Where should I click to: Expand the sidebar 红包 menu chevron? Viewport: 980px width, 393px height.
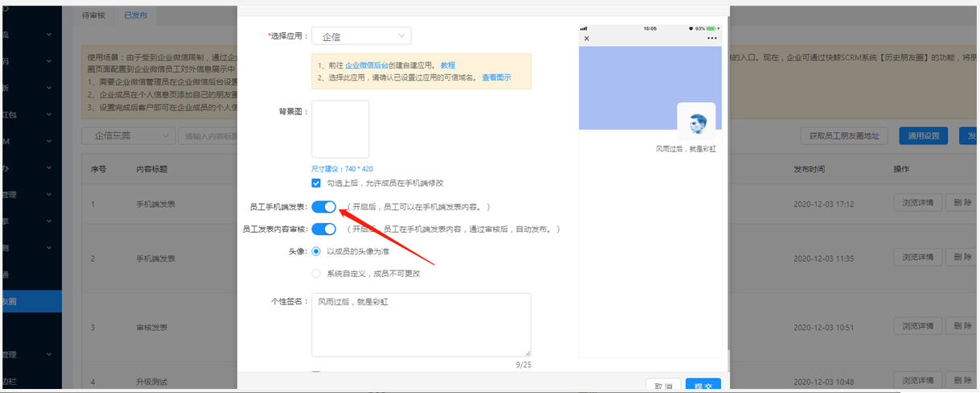[x=49, y=115]
